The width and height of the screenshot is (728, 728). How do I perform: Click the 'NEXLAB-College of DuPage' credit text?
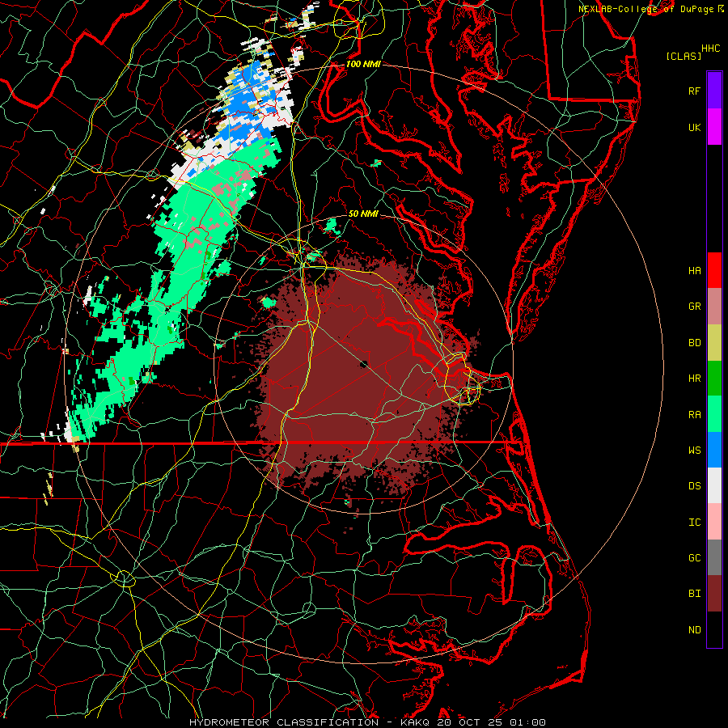click(x=647, y=9)
